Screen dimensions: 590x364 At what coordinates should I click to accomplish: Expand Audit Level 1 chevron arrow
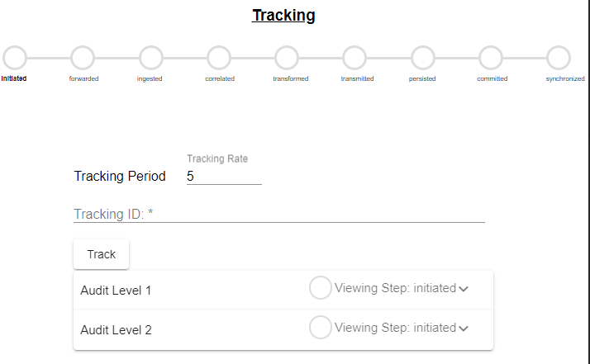464,289
